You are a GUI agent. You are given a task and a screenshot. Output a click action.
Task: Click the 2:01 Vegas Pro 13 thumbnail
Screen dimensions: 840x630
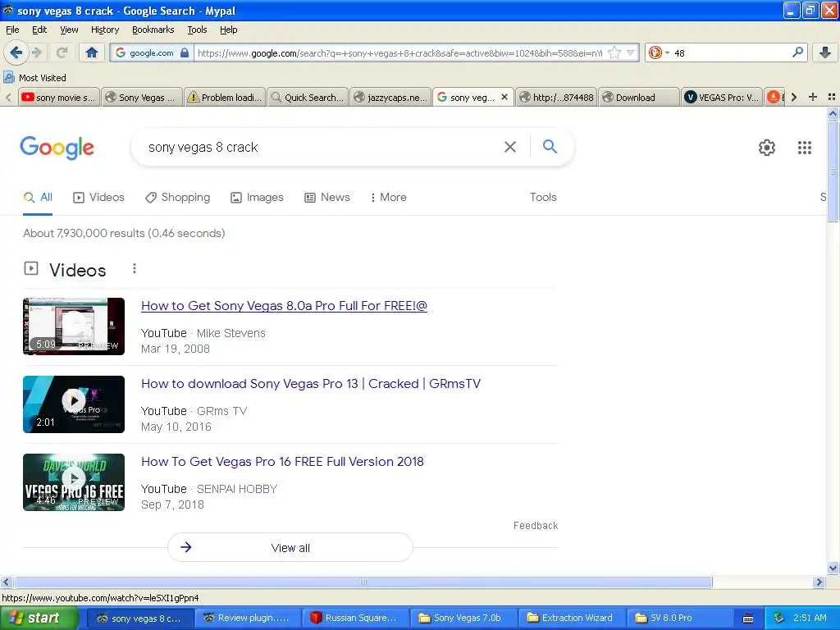[74, 404]
